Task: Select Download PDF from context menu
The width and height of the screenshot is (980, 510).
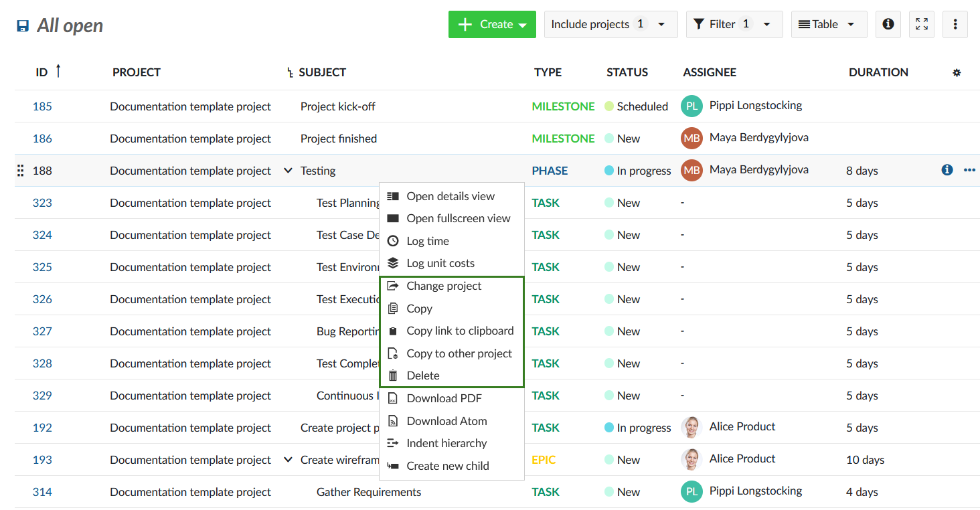Action: [x=444, y=398]
